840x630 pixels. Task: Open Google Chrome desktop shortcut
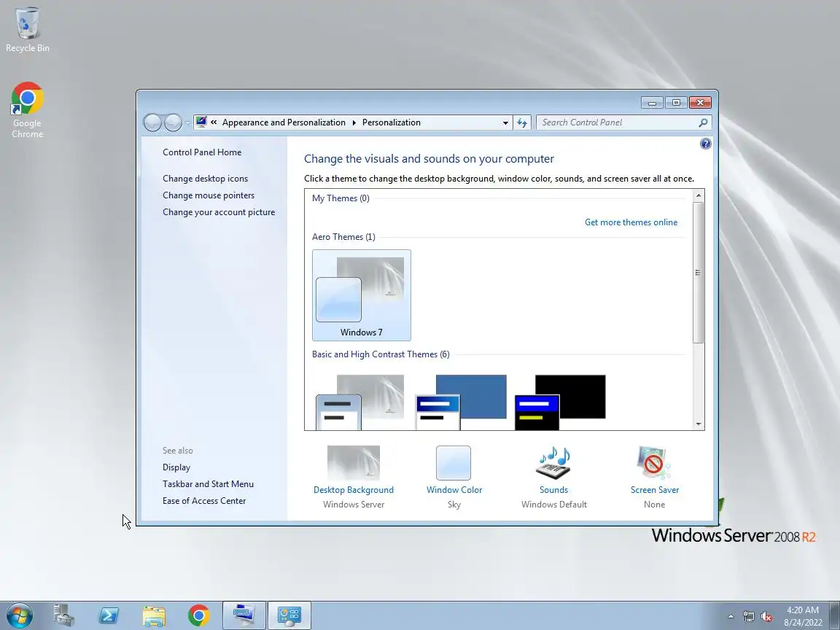(x=27, y=110)
